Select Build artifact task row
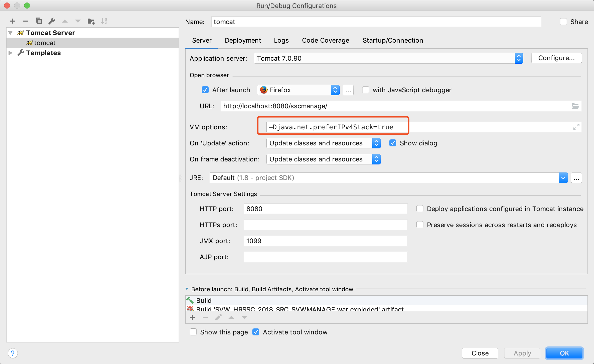Image resolution: width=594 pixels, height=364 pixels. pyautogui.click(x=386, y=308)
